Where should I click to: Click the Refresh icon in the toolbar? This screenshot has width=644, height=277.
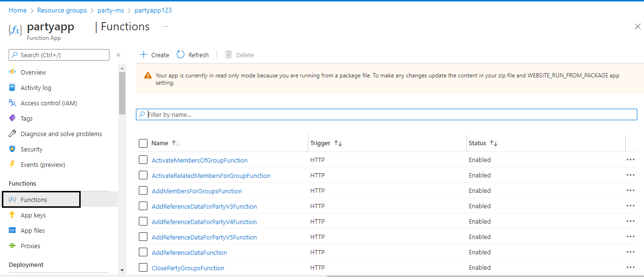click(x=181, y=54)
